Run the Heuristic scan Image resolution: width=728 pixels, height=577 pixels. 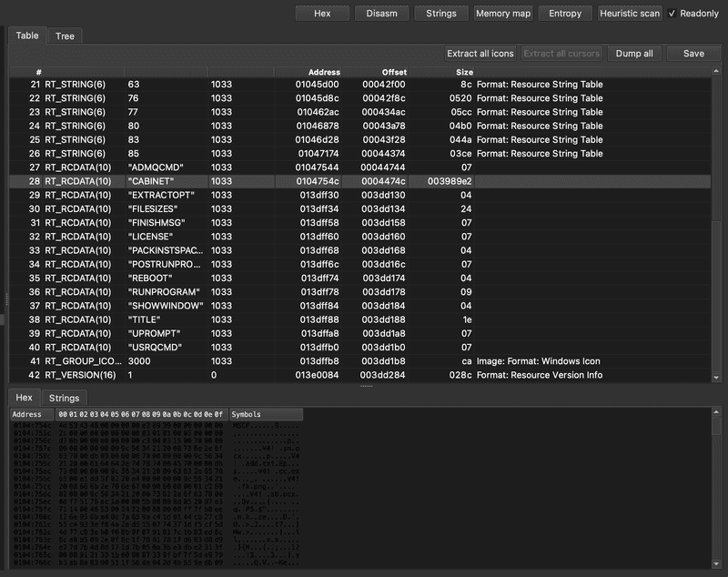point(630,14)
